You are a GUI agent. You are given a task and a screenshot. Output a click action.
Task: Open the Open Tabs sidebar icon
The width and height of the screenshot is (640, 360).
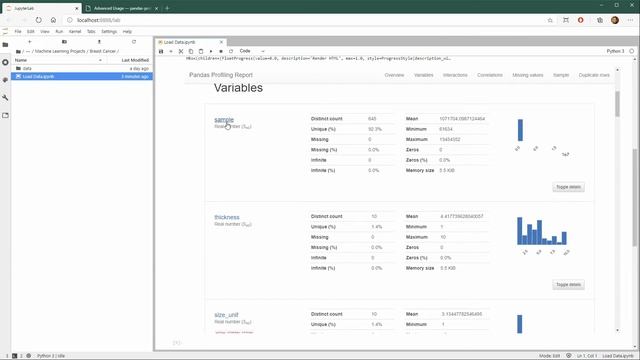[x=5, y=116]
